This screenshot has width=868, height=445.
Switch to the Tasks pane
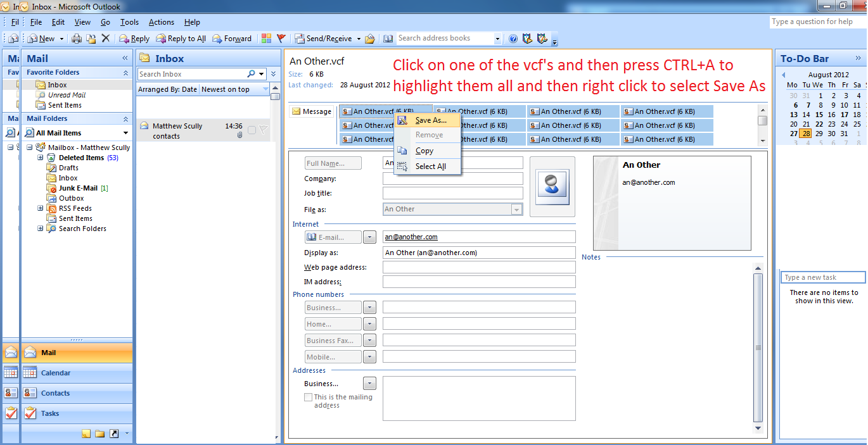pos(77,413)
